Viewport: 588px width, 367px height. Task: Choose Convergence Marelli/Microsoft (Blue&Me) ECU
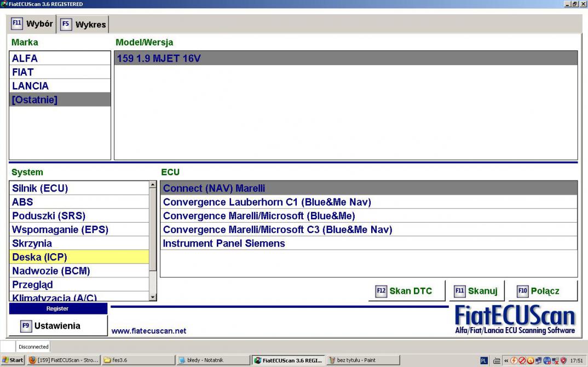coord(368,215)
